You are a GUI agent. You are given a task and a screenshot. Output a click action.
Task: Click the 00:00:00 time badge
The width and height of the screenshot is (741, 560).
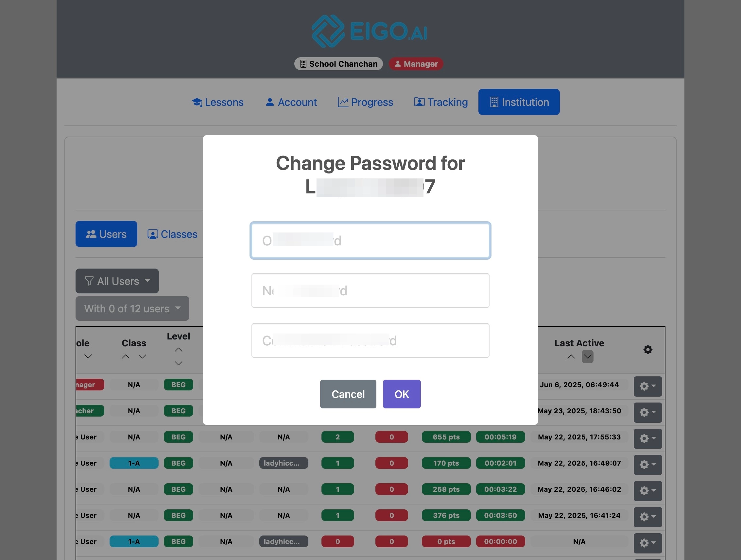pos(500,541)
